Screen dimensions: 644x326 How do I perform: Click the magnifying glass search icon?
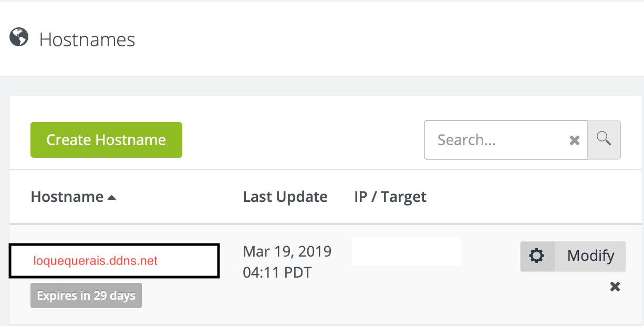[x=604, y=139]
